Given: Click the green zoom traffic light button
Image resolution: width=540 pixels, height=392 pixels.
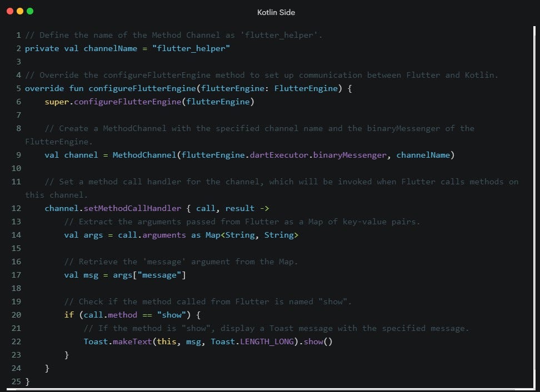Looking at the screenshot, I should [x=30, y=10].
